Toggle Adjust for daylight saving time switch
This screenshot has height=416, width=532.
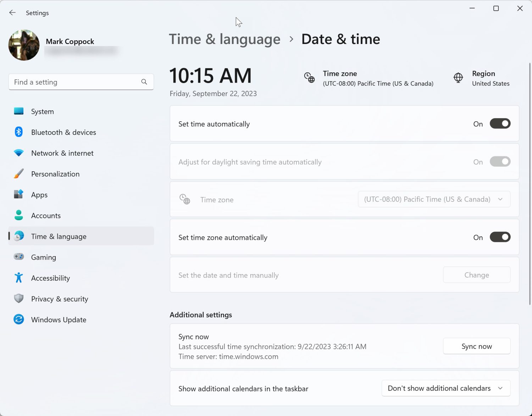[500, 162]
